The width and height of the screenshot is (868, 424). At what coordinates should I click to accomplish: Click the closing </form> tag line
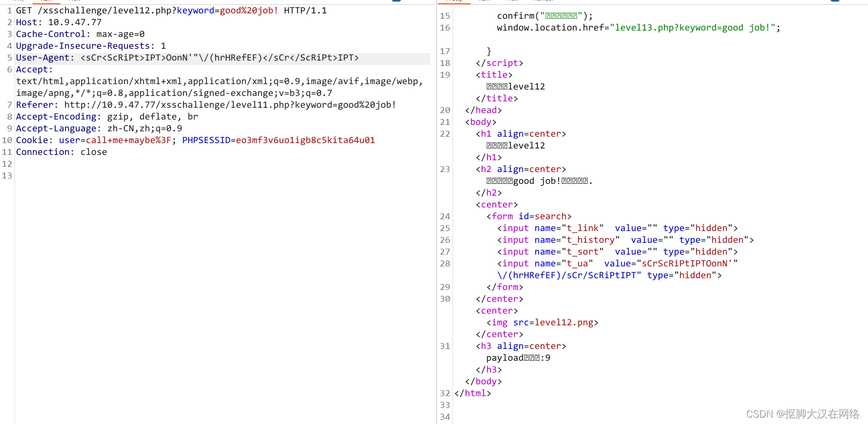(505, 287)
